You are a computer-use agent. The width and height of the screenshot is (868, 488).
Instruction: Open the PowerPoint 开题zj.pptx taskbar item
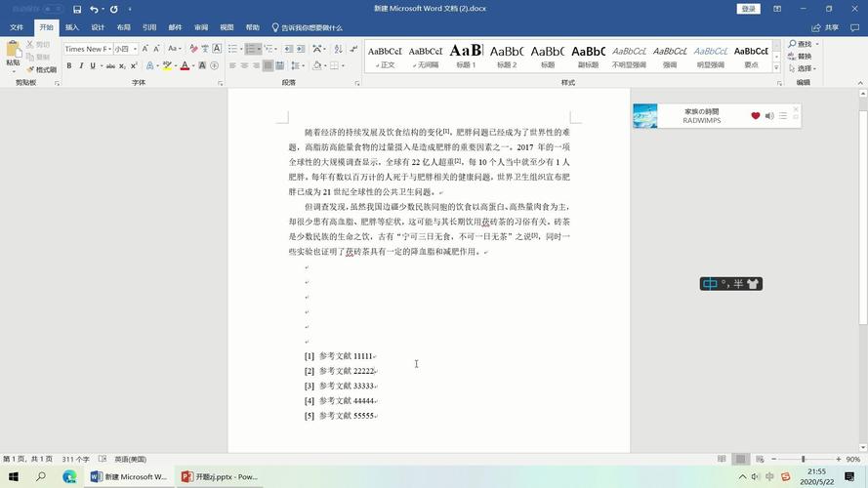[x=221, y=476]
